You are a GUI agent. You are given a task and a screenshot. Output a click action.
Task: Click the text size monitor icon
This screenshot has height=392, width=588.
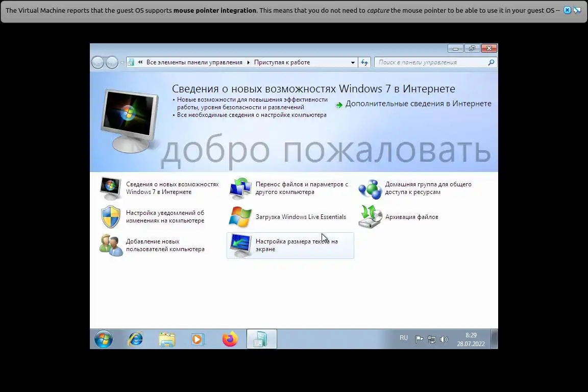click(x=240, y=246)
